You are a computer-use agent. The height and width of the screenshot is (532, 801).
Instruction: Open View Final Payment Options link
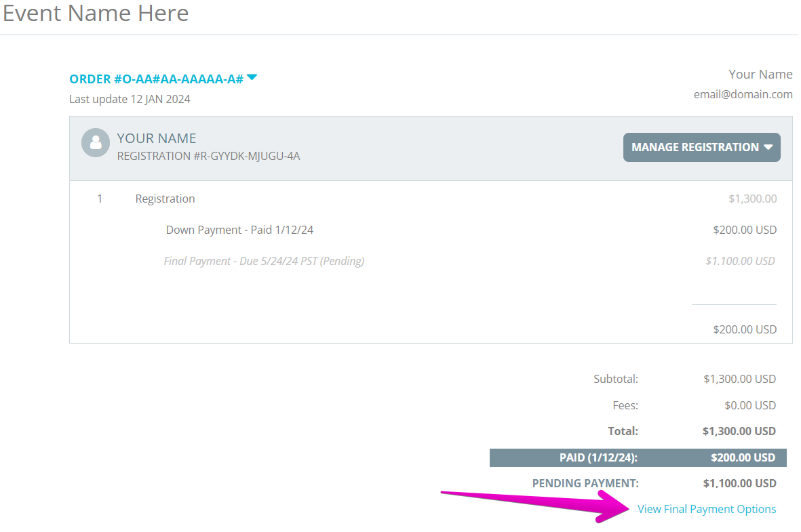[x=707, y=509]
